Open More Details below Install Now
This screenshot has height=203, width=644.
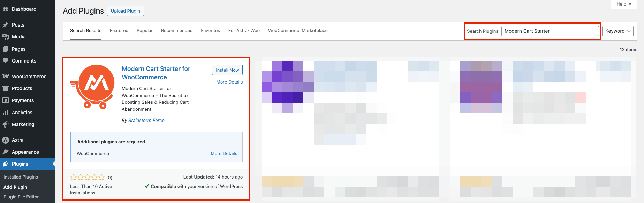coord(229,82)
